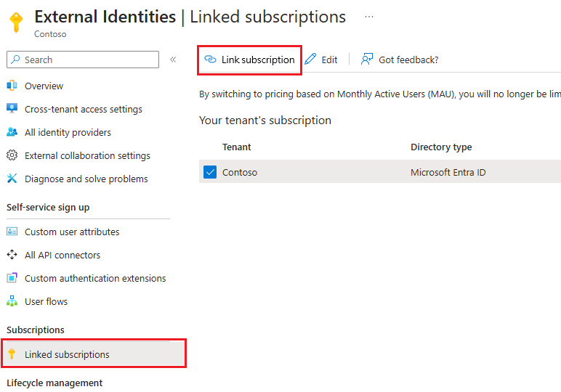Click inside the sidebar Search field
Image resolution: width=561 pixels, height=392 pixels.
click(83, 60)
